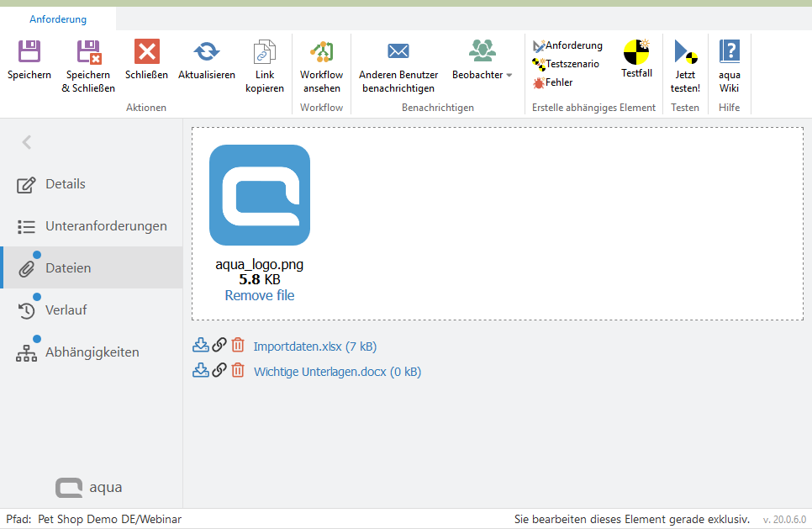Click Speichern & Schließen icon
Viewport: 812px width, 529px height.
[x=88, y=52]
